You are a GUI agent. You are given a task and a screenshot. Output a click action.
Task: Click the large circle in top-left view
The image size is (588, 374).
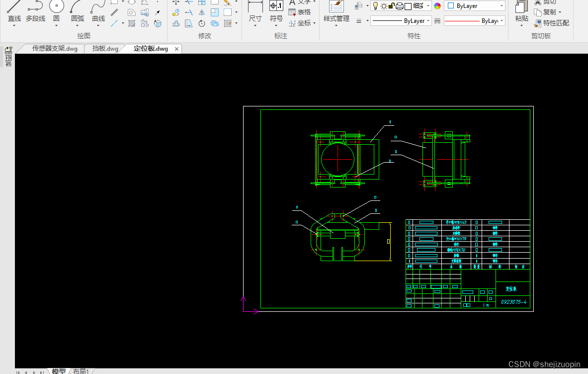point(337,159)
